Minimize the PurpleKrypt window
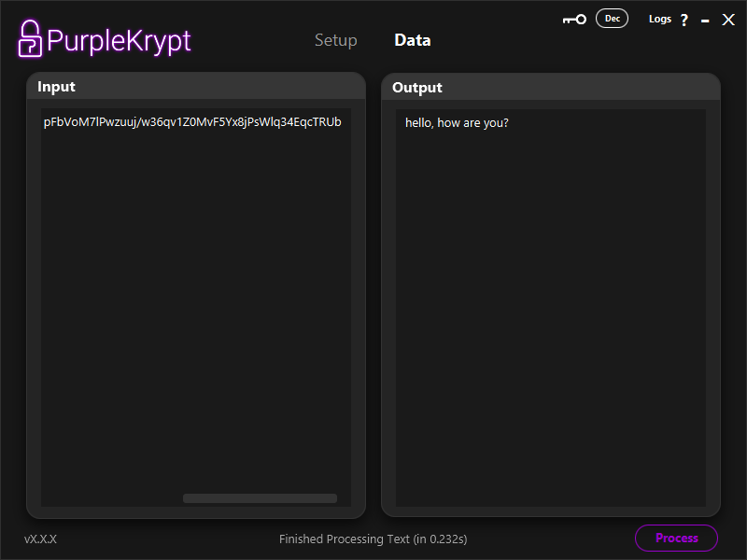 [x=705, y=20]
